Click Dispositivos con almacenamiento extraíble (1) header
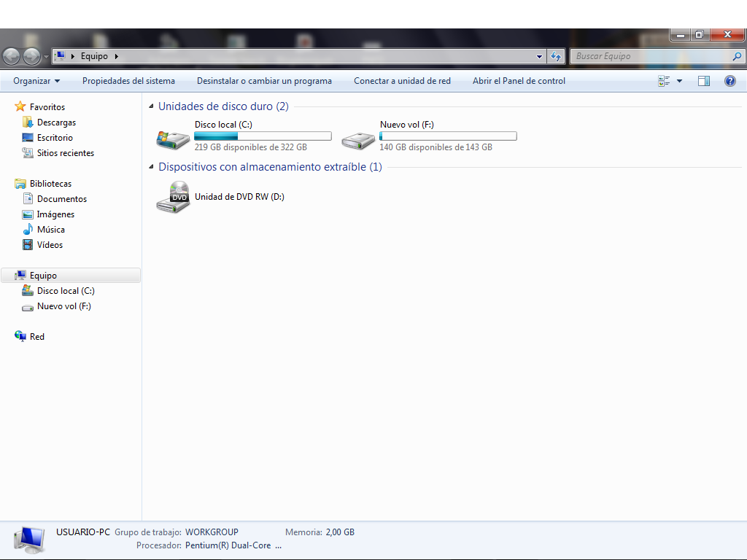747x560 pixels. [270, 167]
